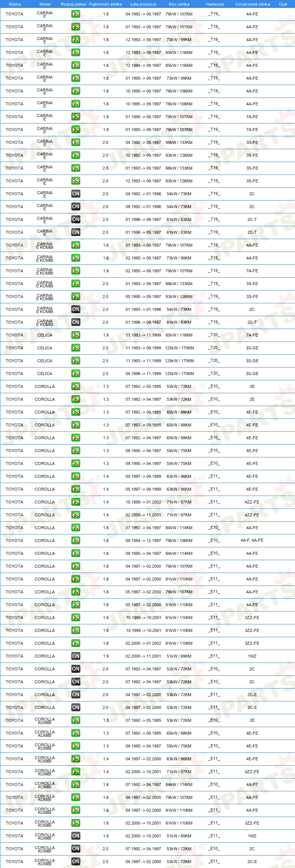Click the Opis column header
Image resolution: width=295 pixels, height=868 pixels.
click(x=283, y=4)
